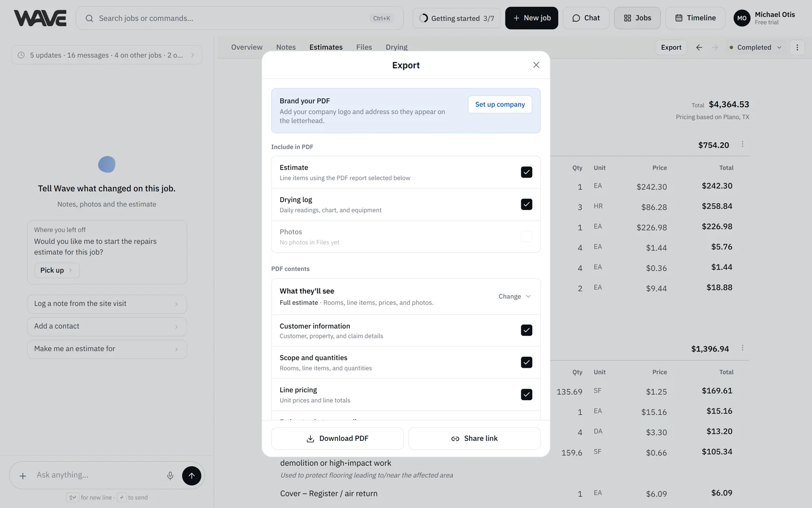Open the Completed status dropdown
This screenshot has width=812, height=508.
point(756,47)
